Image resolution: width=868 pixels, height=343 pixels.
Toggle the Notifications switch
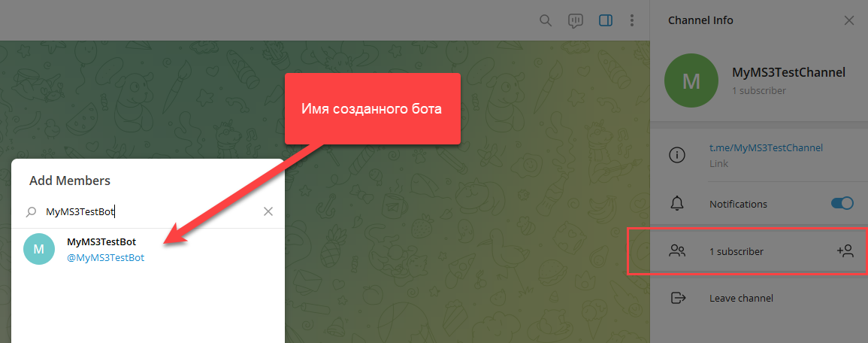tap(842, 203)
